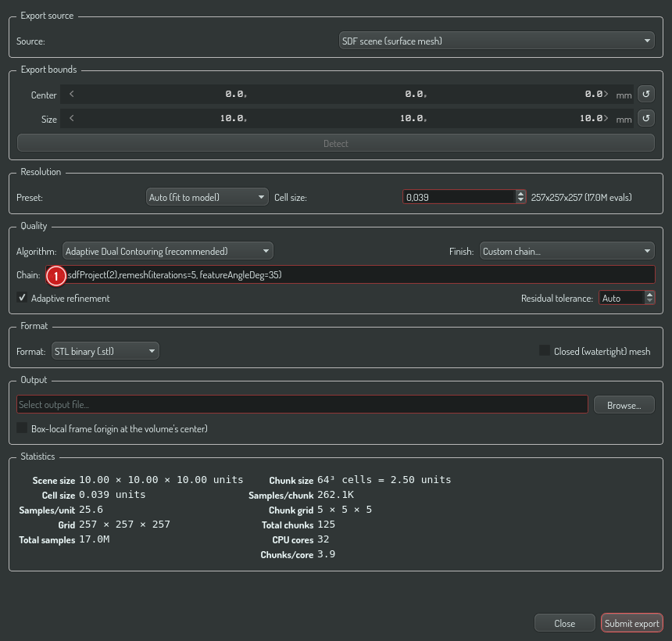Screen dimensions: 672x641
Task: Open the Finish dropdown
Action: point(567,251)
